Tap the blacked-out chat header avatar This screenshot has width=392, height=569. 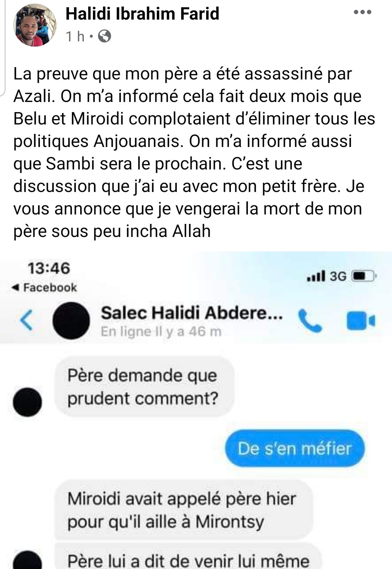pyautogui.click(x=71, y=321)
